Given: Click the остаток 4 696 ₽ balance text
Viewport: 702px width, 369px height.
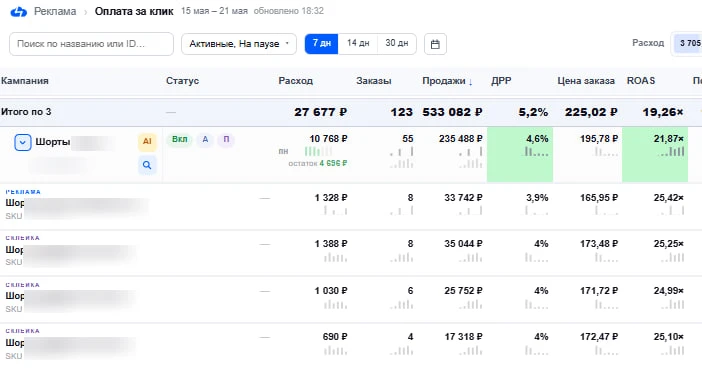Looking at the screenshot, I should [x=317, y=163].
